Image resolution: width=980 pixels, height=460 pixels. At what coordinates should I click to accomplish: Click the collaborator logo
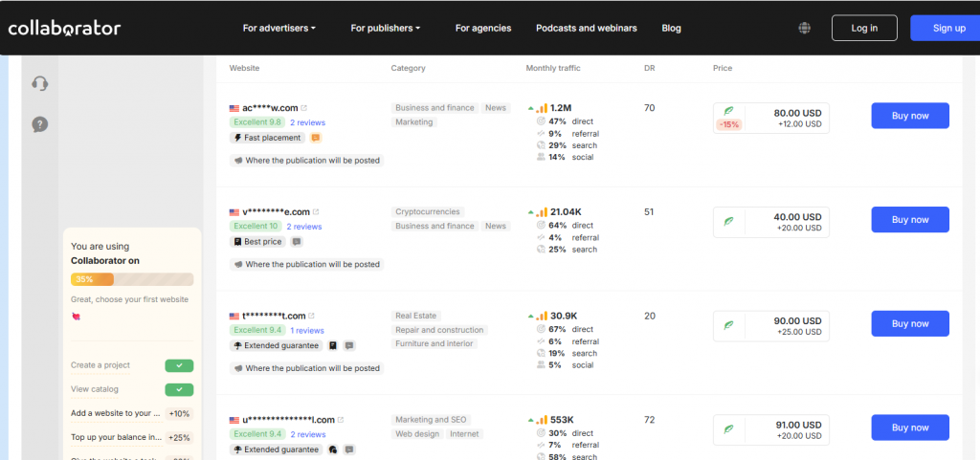tap(64, 28)
